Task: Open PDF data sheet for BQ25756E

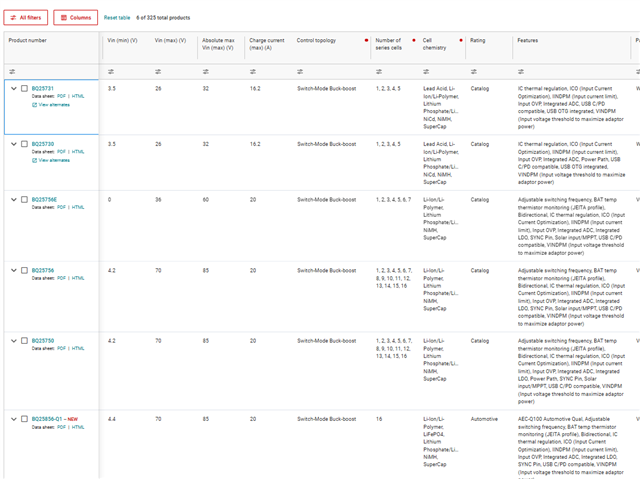Action: pos(61,207)
